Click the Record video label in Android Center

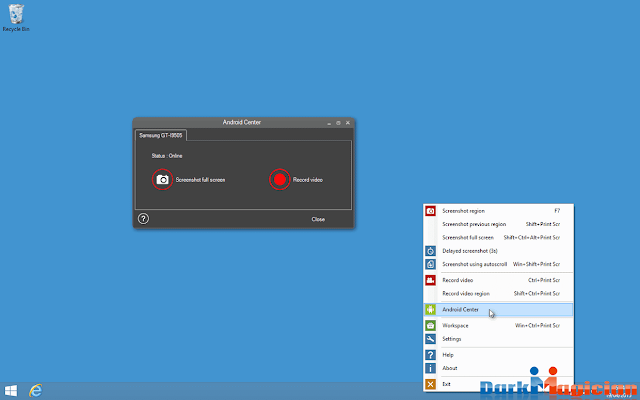coord(307,180)
